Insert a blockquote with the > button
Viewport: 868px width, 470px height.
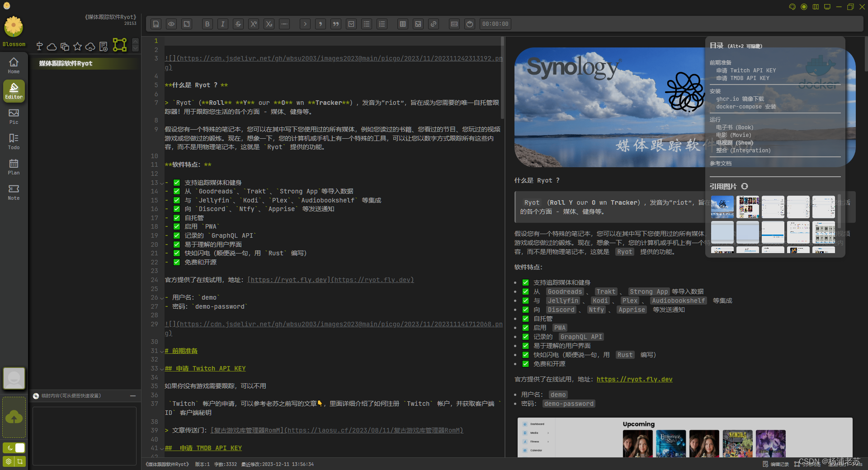coord(305,24)
